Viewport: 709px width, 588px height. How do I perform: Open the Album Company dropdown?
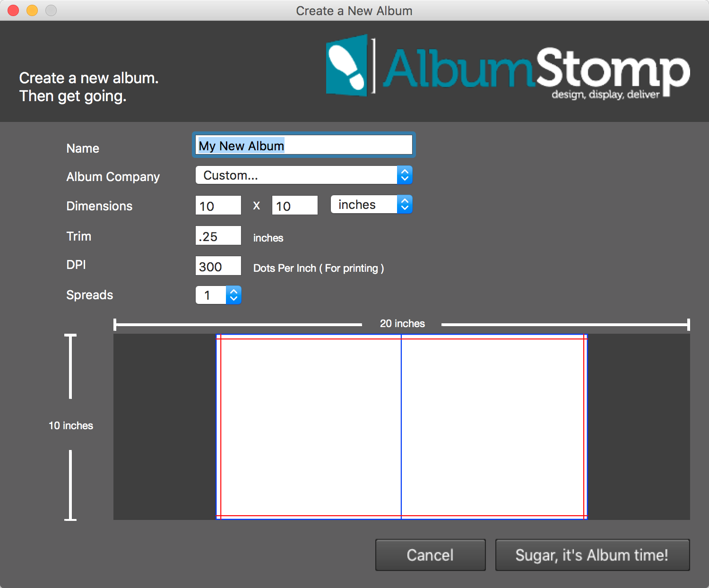pyautogui.click(x=304, y=175)
